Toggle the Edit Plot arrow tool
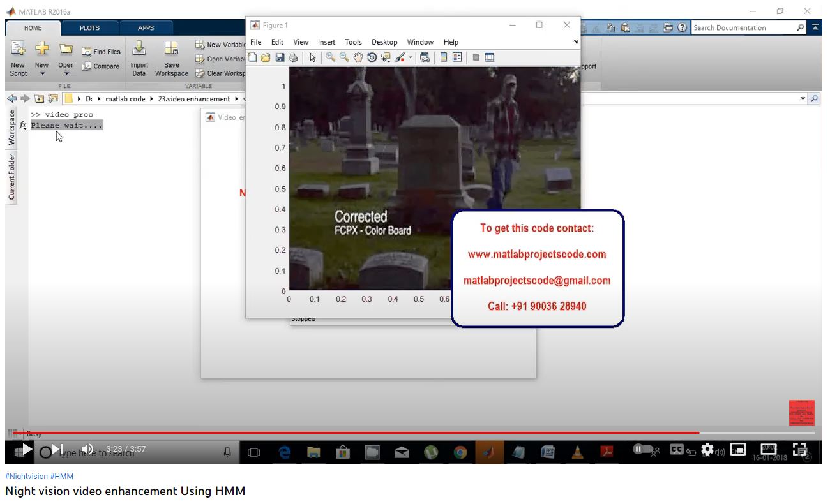The image size is (830, 504). 312,57
